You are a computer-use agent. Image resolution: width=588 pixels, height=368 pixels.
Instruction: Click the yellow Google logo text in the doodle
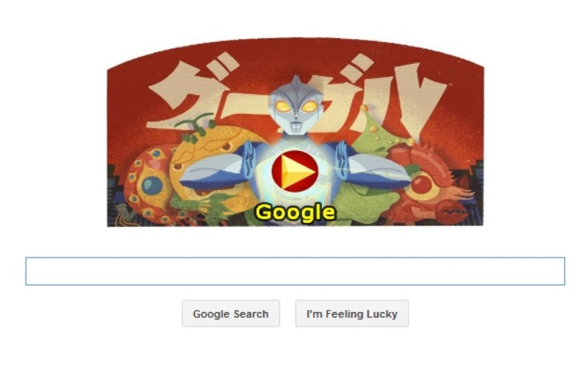click(x=295, y=213)
